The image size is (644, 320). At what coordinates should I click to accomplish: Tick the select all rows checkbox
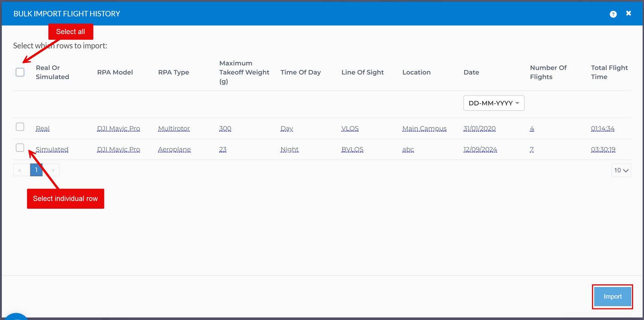(20, 72)
